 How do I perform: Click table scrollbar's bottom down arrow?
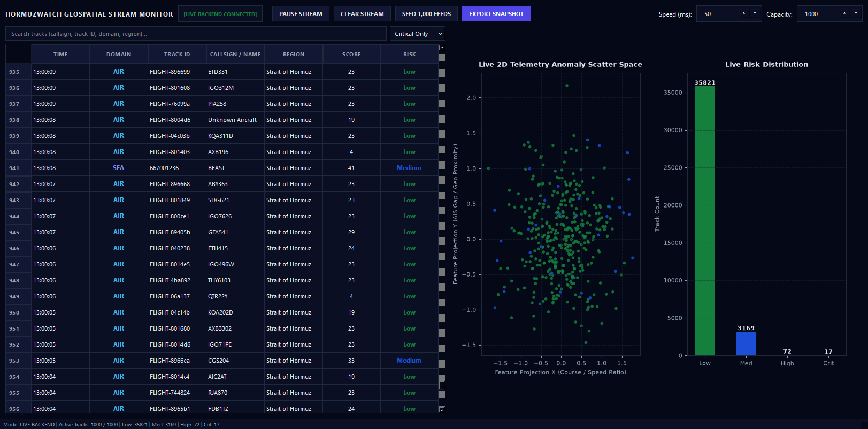(442, 410)
